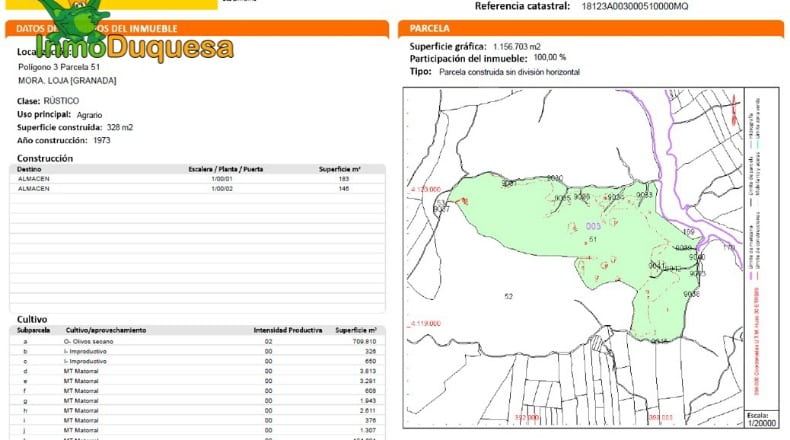The width and height of the screenshot is (790, 440).
Task: Click 'MT Matorral' in subparcela i row
Action: click(81, 420)
